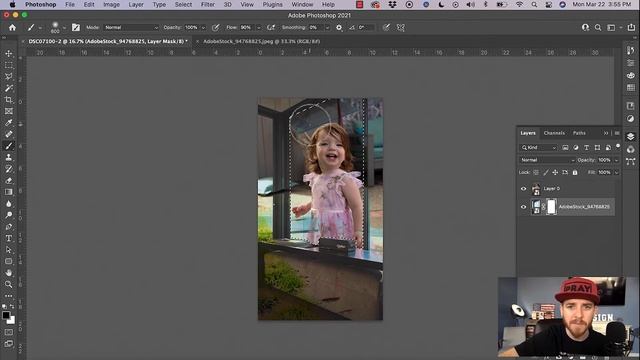Toggle lock all for layer
Screen dimensions: 640x360
pos(575,173)
